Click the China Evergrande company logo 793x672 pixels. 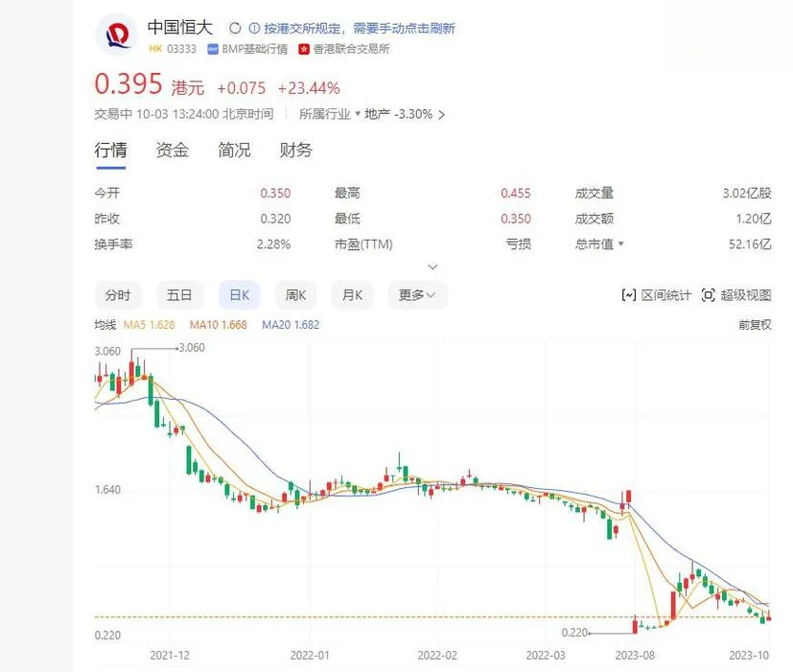117,35
